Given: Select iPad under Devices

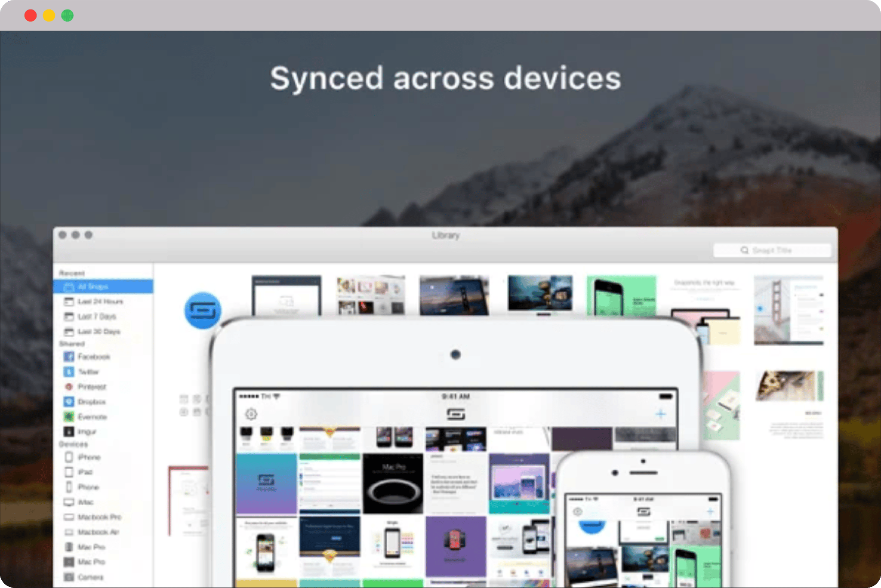Looking at the screenshot, I should coord(85,472).
